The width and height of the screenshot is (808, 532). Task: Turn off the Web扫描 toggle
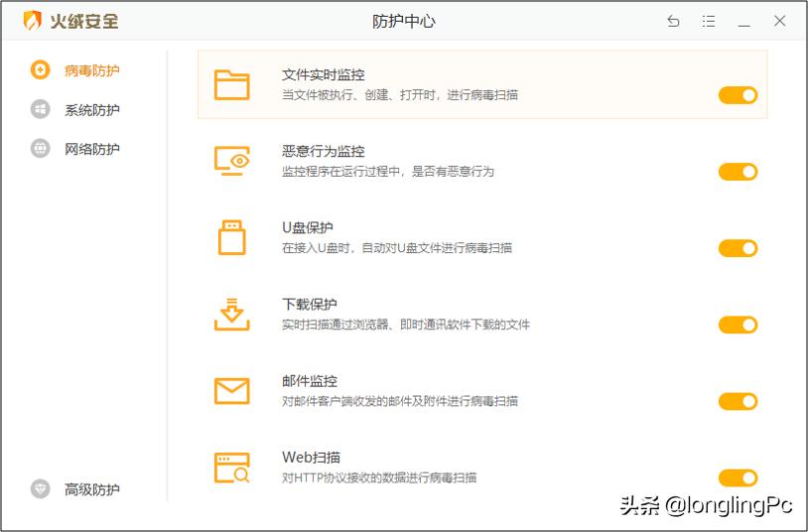738,477
